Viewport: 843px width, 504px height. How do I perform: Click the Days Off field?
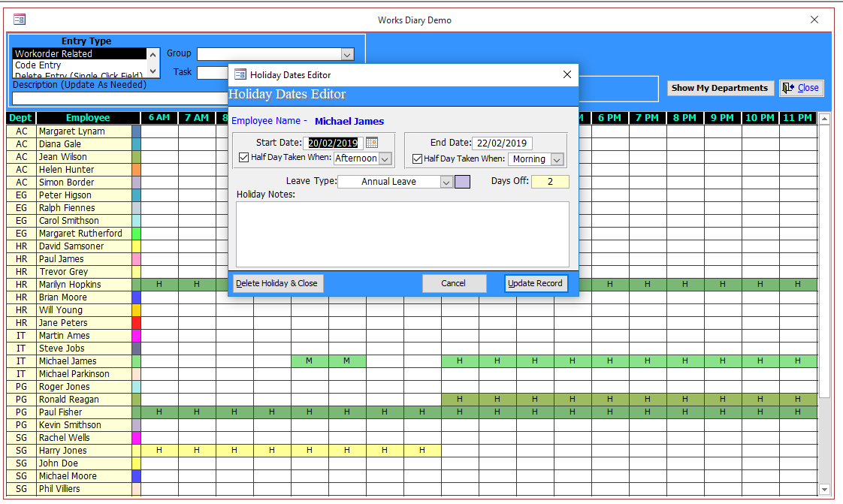click(x=550, y=182)
